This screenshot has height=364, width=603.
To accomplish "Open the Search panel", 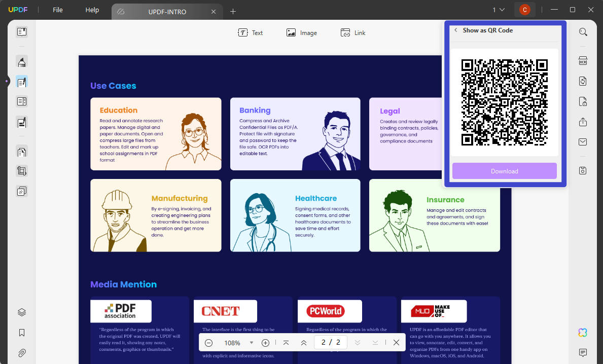I will pos(582,31).
